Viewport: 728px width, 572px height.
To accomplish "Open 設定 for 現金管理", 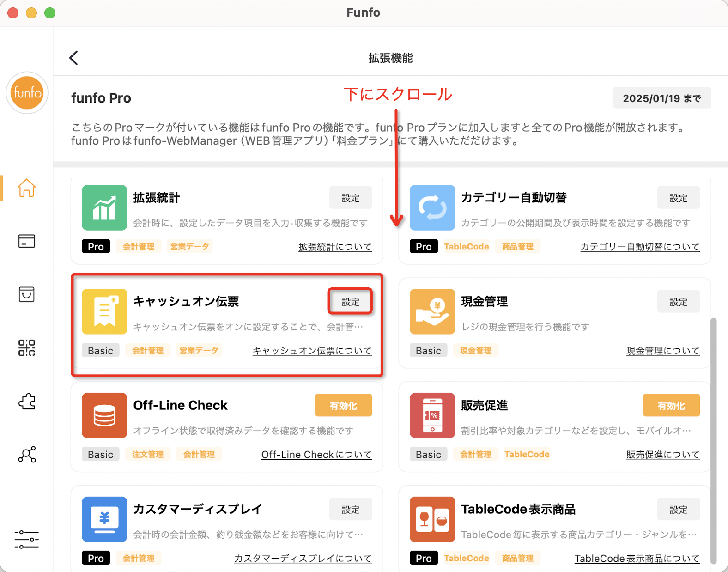I will (679, 302).
